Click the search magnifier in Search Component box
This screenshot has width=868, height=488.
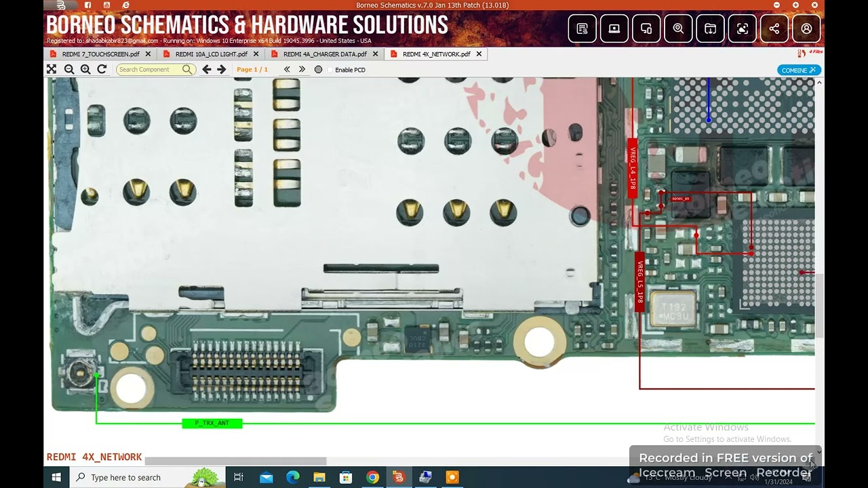pyautogui.click(x=187, y=69)
